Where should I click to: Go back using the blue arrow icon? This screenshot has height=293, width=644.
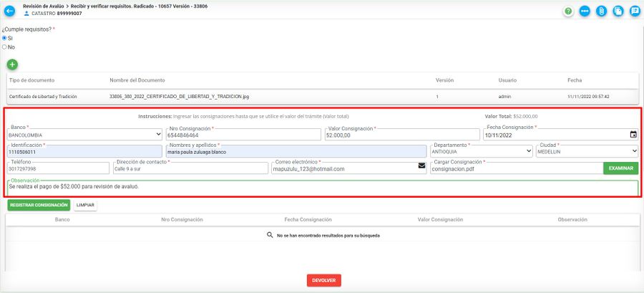[9, 11]
